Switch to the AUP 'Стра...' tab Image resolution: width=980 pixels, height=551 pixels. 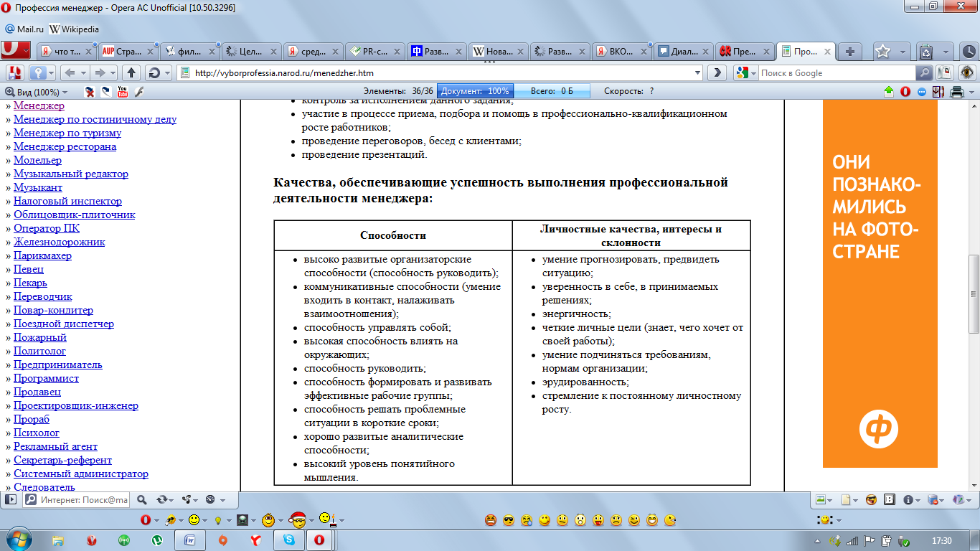pyautogui.click(x=128, y=51)
